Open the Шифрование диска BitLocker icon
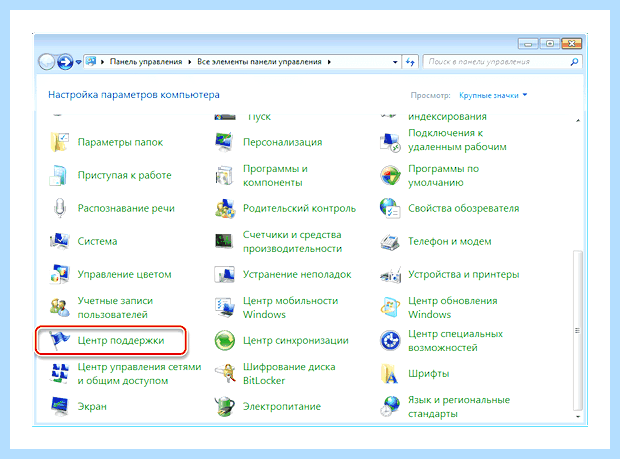The image size is (620, 459). click(x=224, y=374)
